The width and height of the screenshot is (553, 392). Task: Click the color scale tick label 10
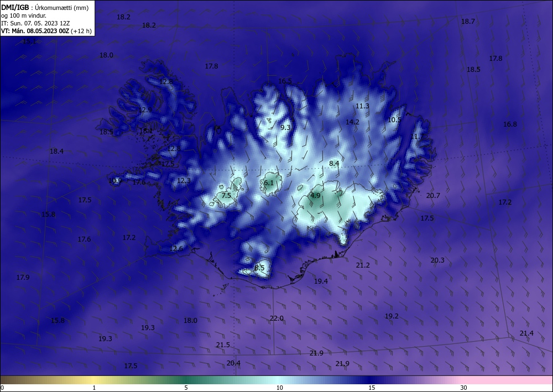click(x=279, y=388)
